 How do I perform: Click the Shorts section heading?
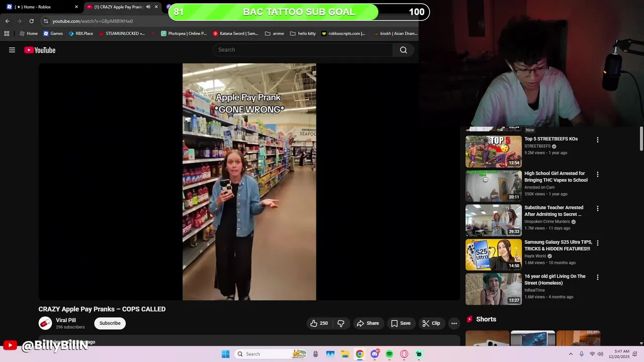486,319
